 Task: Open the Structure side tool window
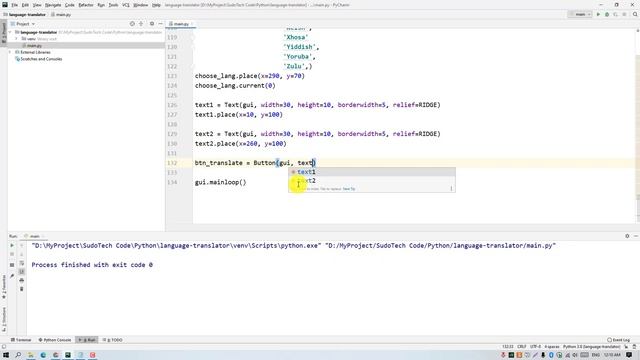pyautogui.click(x=4, y=319)
